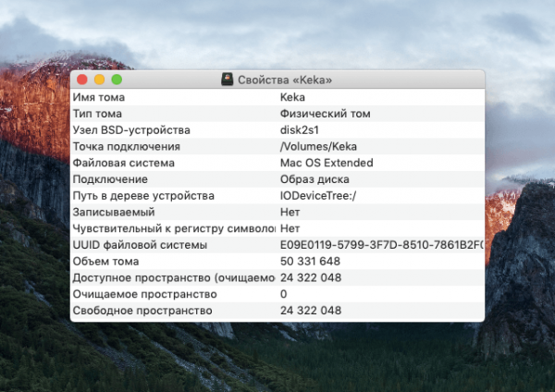The height and width of the screenshot is (392, 555).
Task: Select the label Очищаемое пространство
Action: click(145, 294)
